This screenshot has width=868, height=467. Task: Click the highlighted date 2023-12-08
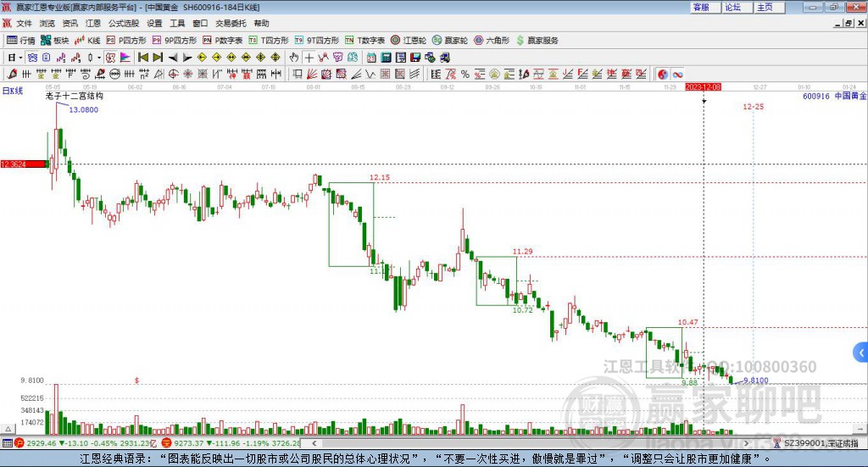click(703, 86)
